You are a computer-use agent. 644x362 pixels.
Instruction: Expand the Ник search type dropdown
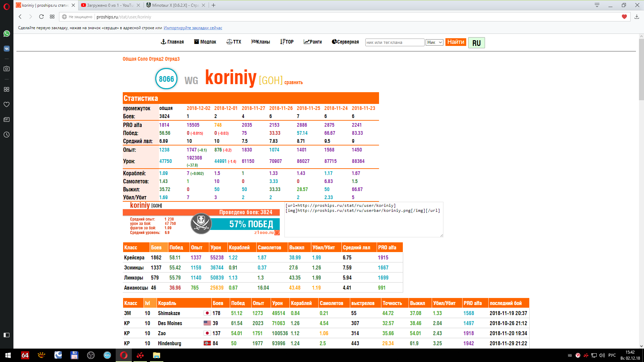[434, 42]
